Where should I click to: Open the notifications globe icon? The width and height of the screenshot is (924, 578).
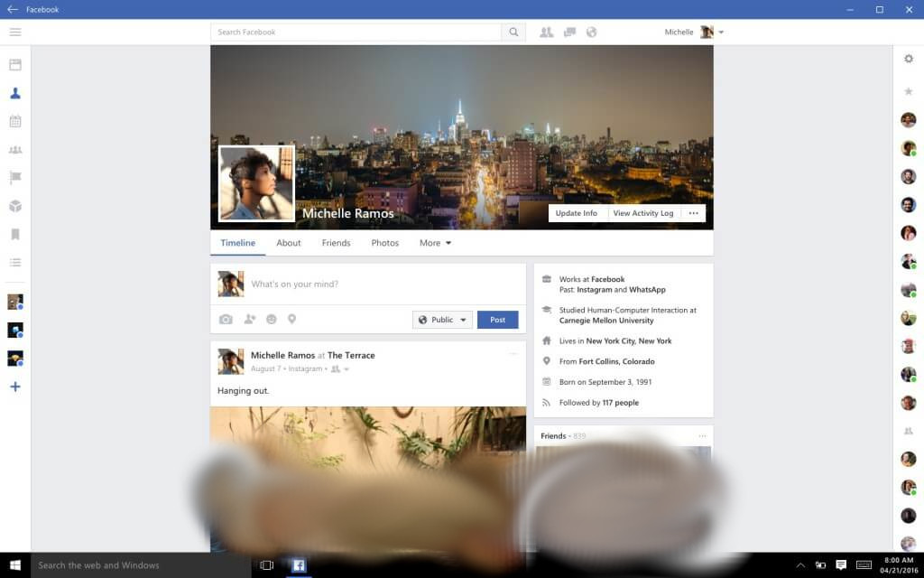pos(591,32)
